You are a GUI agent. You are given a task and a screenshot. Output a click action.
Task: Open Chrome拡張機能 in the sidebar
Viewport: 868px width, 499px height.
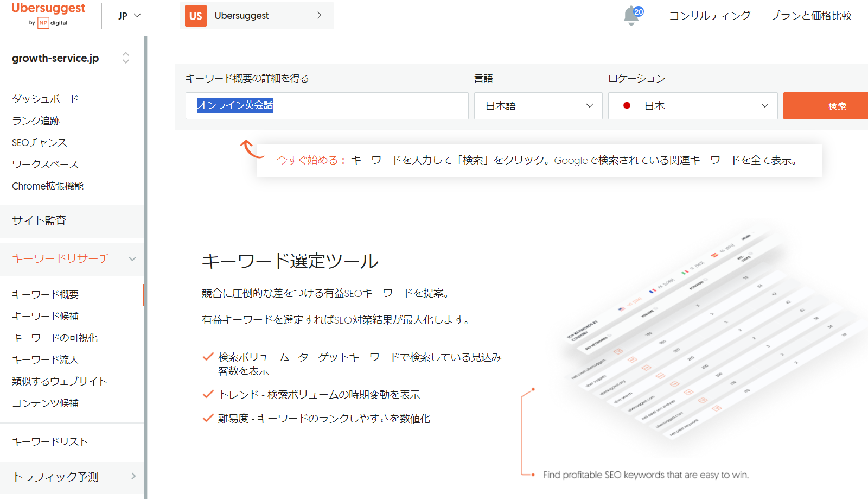point(48,186)
